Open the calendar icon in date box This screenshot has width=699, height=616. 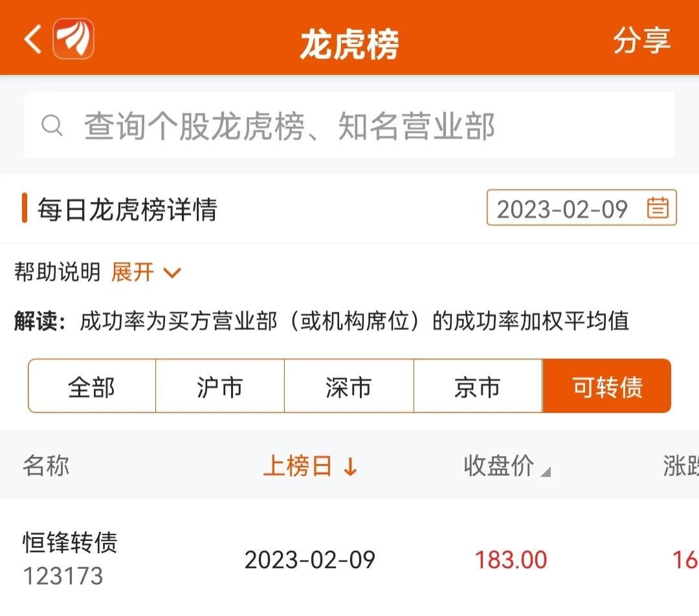658,208
